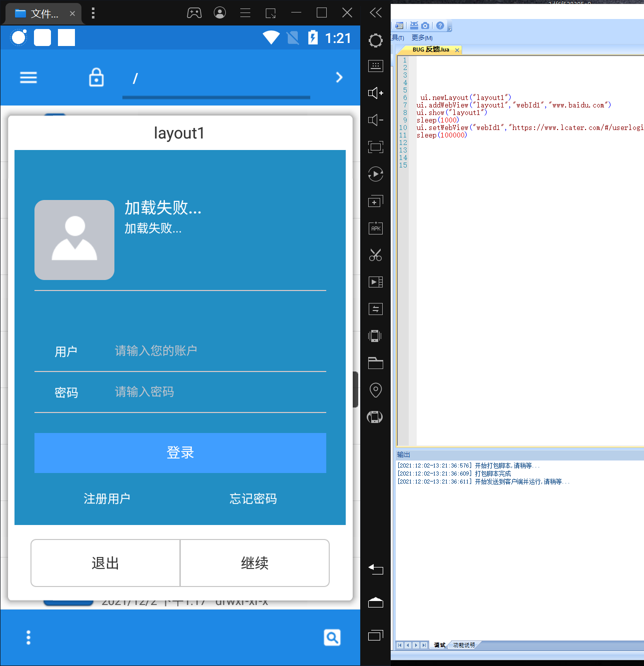
Task: Click the window layout icon in IDE toolbar
Action: click(x=399, y=25)
